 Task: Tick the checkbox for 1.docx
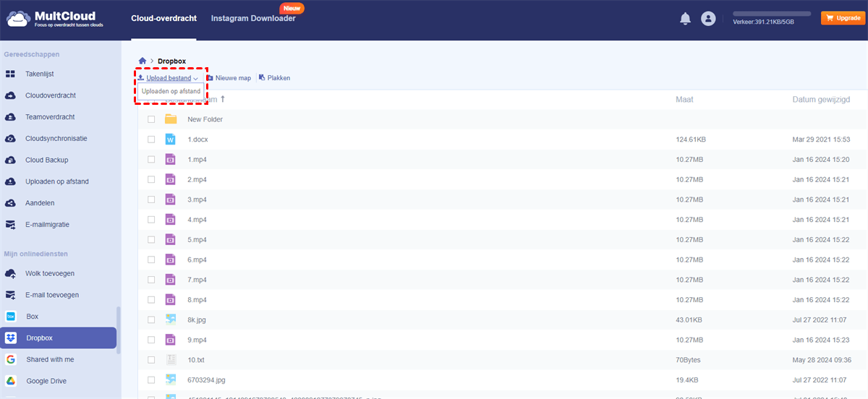point(151,140)
